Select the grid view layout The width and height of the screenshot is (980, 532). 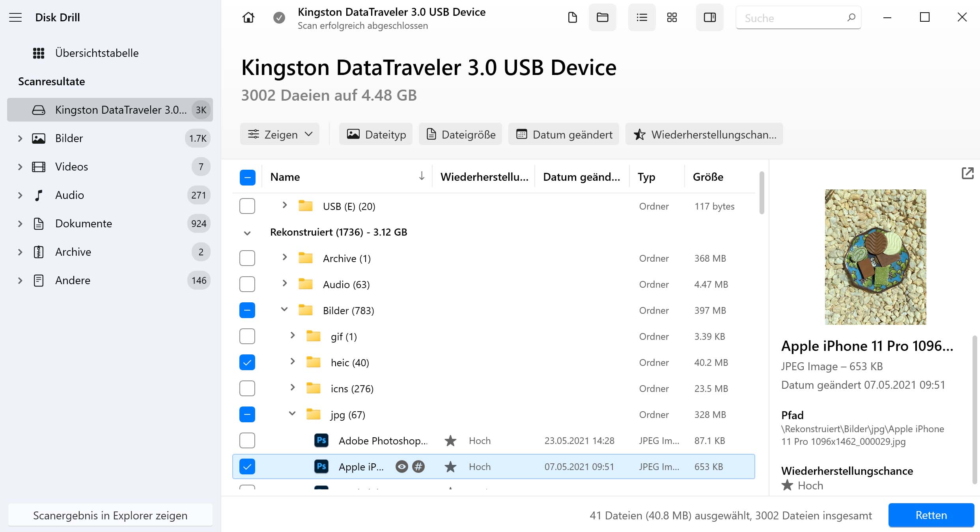coord(672,17)
